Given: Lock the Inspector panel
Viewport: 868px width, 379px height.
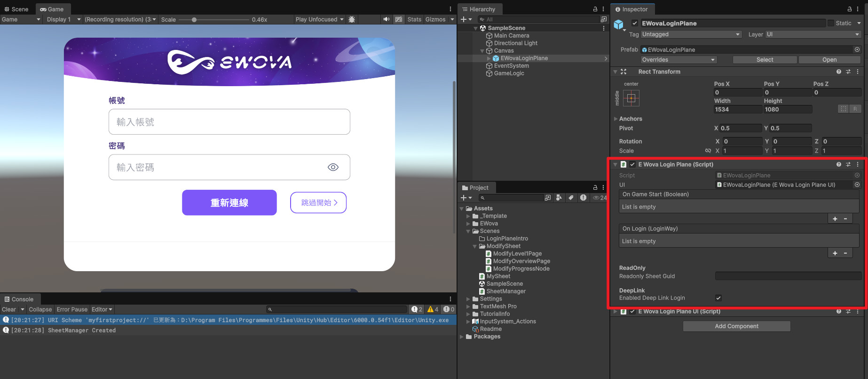Looking at the screenshot, I should (850, 9).
